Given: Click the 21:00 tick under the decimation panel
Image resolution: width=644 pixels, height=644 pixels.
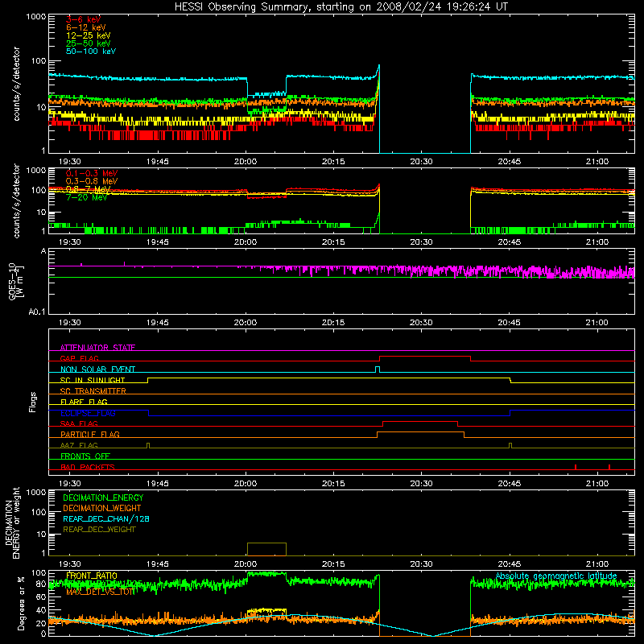Looking at the screenshot, I should coord(597,564).
